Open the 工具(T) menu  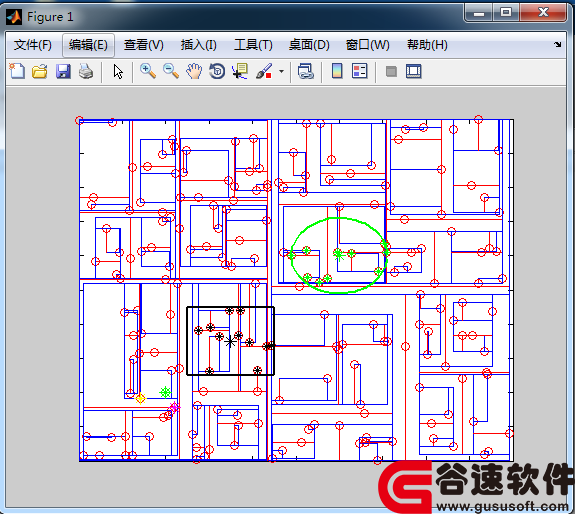tap(253, 45)
